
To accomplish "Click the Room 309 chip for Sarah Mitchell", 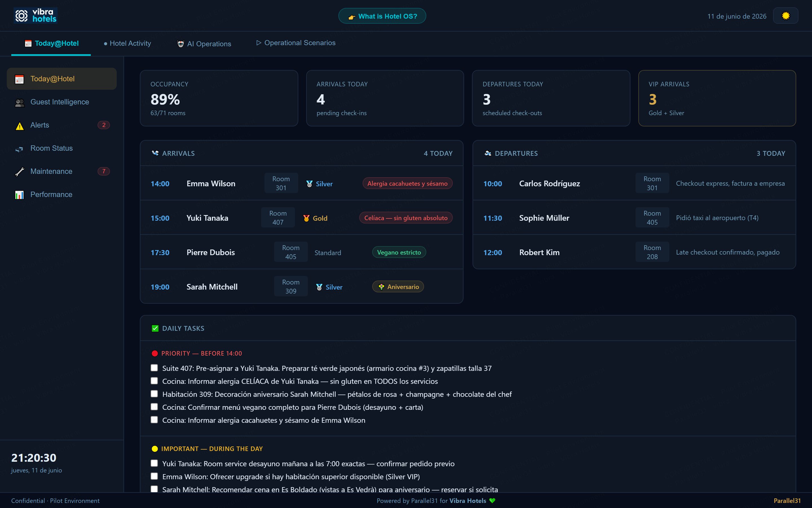I will click(291, 286).
